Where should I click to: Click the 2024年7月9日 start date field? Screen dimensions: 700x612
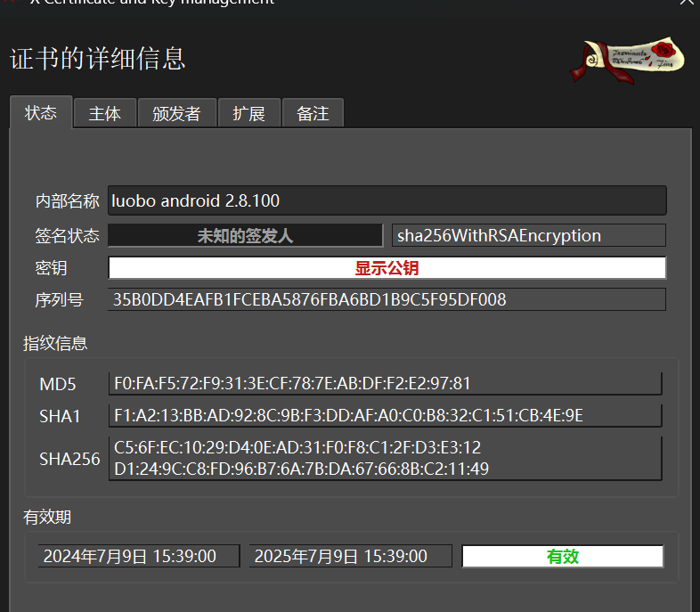click(x=139, y=557)
